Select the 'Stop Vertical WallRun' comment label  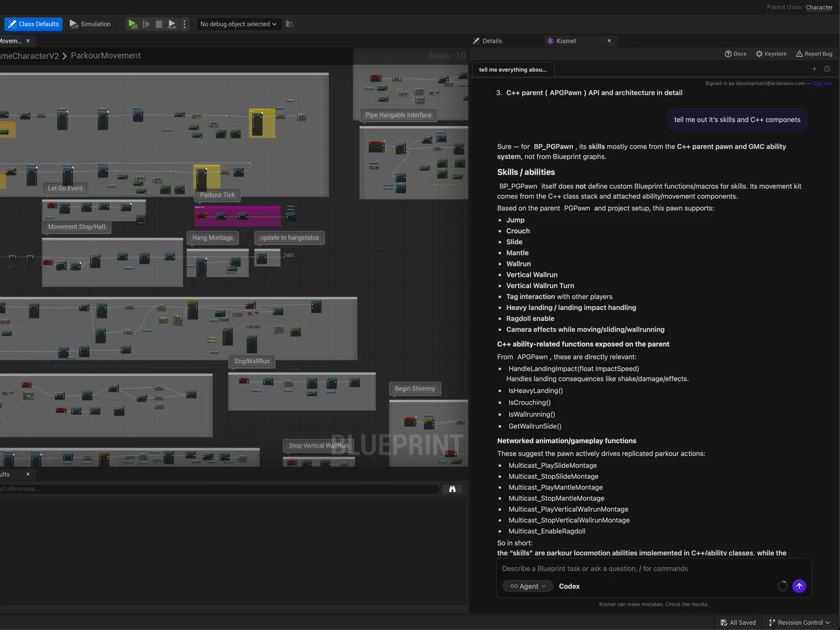click(318, 446)
